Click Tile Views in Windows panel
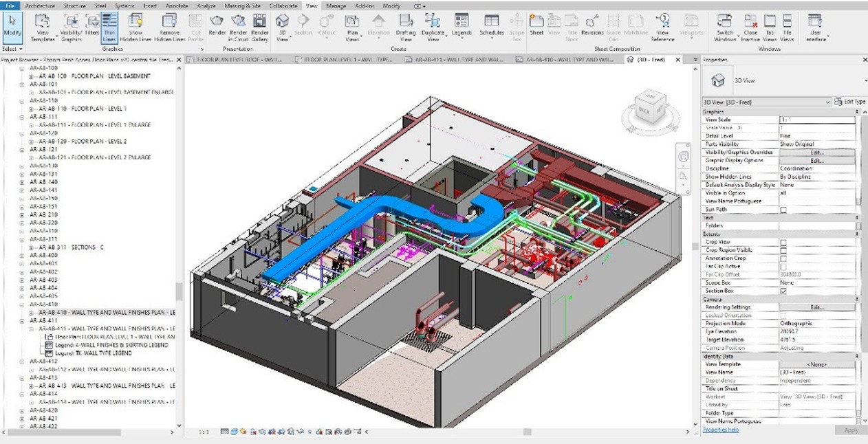 click(x=788, y=27)
